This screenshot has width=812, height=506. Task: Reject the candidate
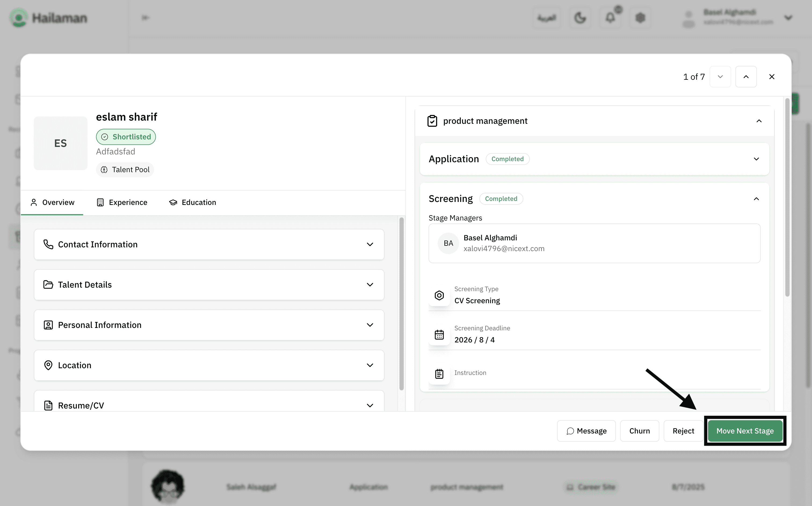pyautogui.click(x=683, y=431)
